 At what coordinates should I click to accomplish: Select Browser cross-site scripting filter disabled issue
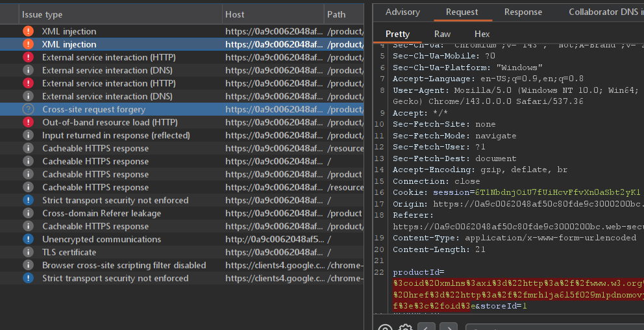click(124, 265)
